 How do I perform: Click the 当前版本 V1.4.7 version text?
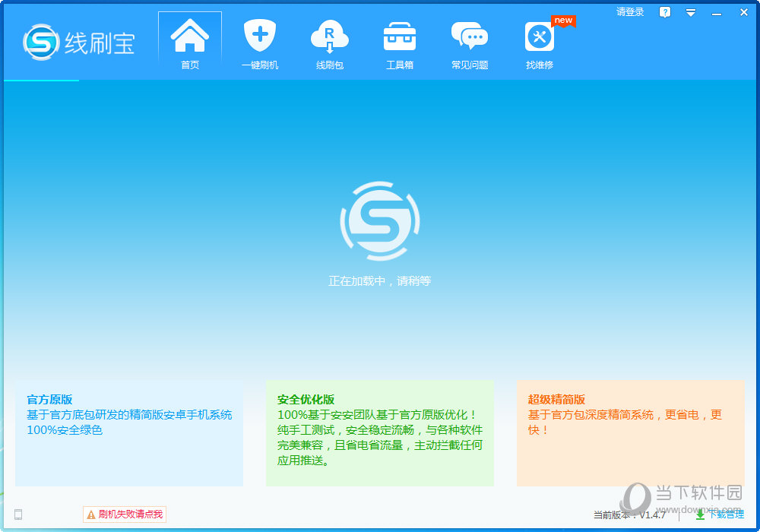pyautogui.click(x=629, y=515)
